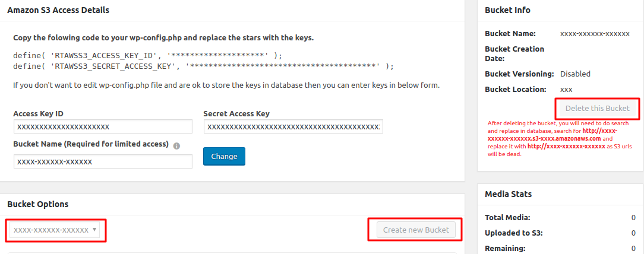Click the Create new Bucket button
Screen dimensions: 644x254
coord(416,230)
